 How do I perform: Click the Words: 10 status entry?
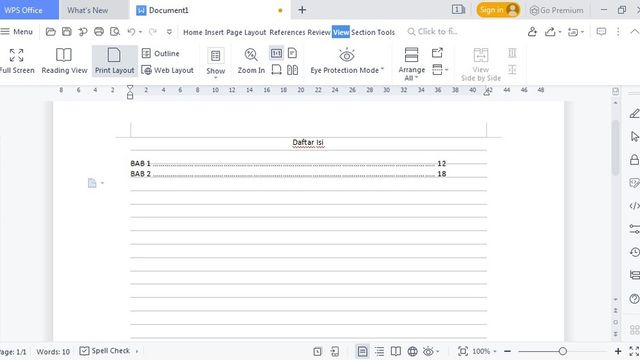53,351
